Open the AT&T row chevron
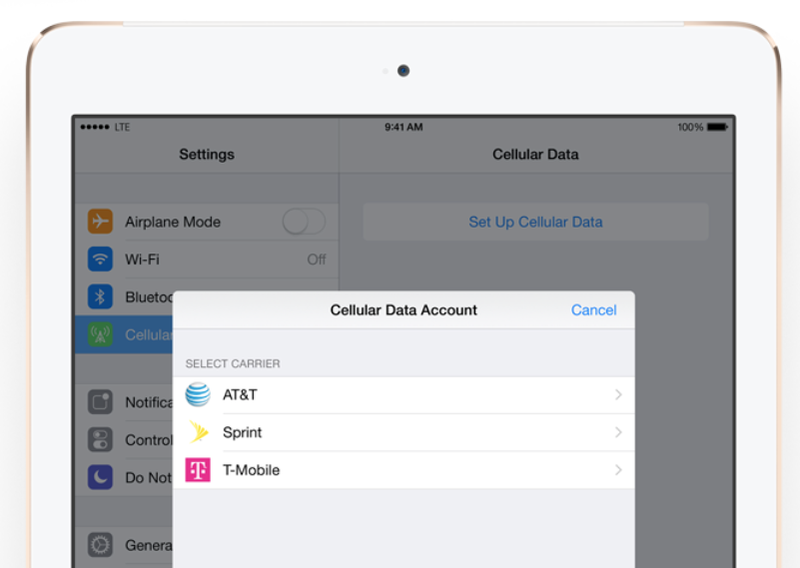This screenshot has height=568, width=800. pos(618,394)
